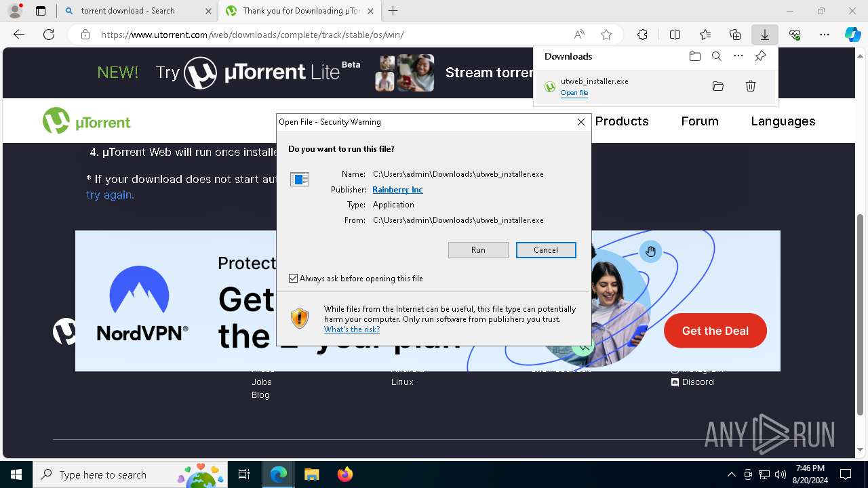
Task: Open the Blog footer link
Action: pyautogui.click(x=260, y=395)
